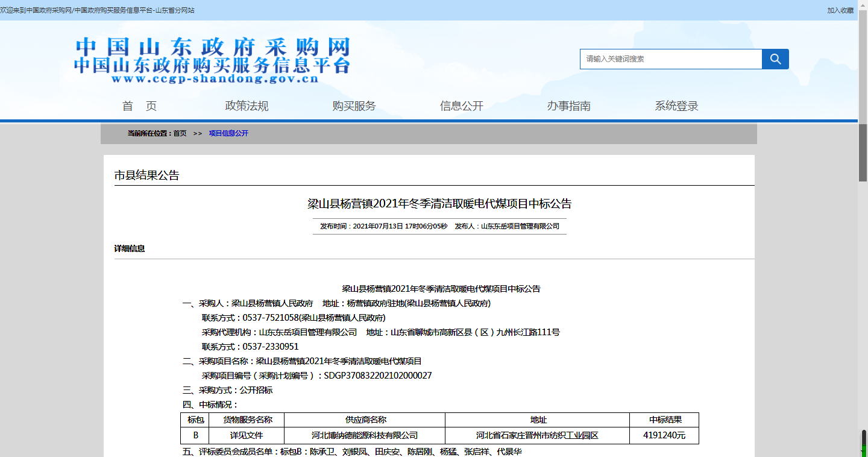Click 首页 link in the breadcrumb
Viewport: 868px width, 457px height.
[178, 133]
